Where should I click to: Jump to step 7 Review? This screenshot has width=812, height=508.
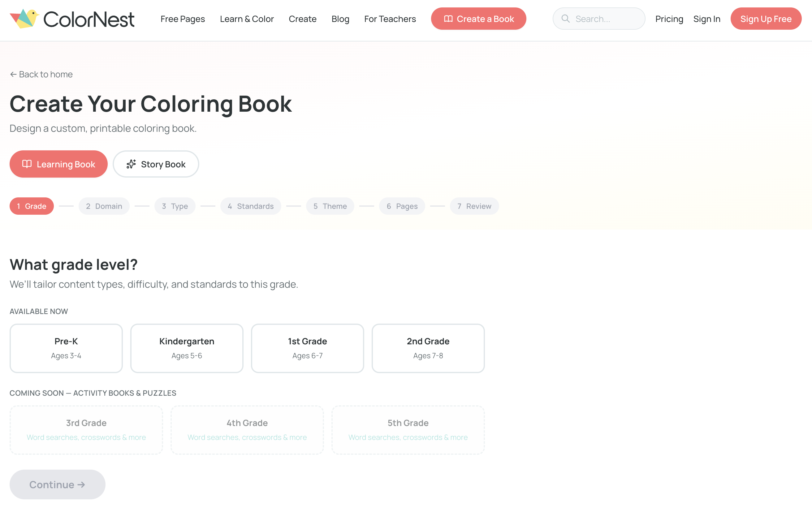474,206
